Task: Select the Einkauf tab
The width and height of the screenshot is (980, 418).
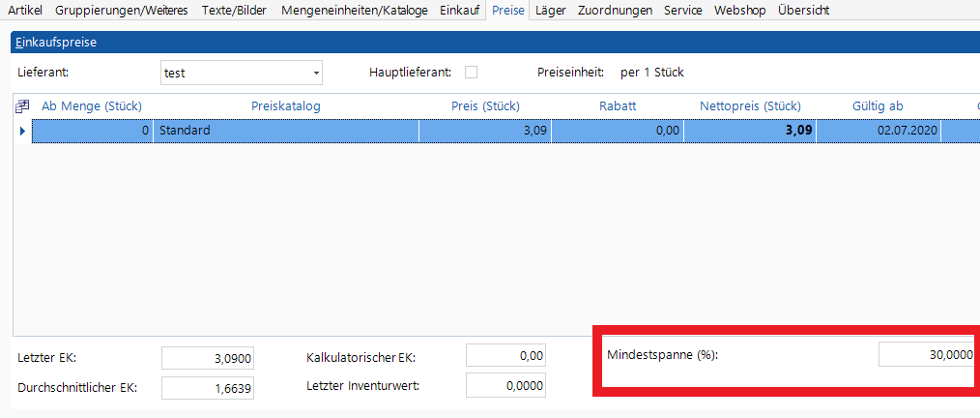Action: point(459,11)
